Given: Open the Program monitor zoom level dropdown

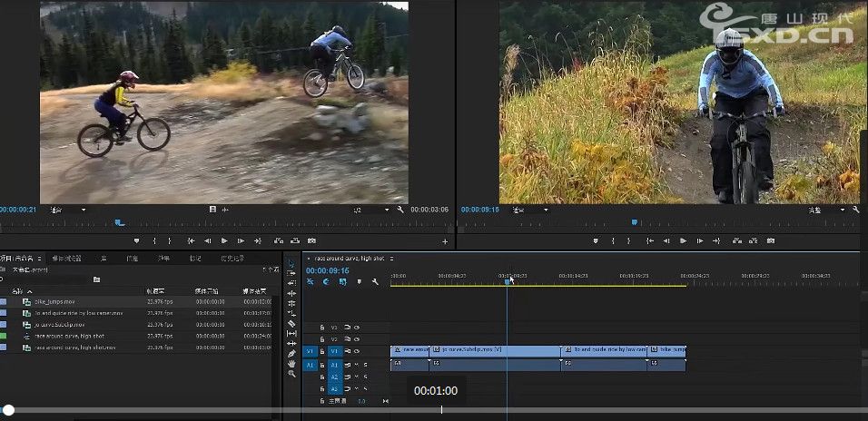Looking at the screenshot, I should pos(529,210).
